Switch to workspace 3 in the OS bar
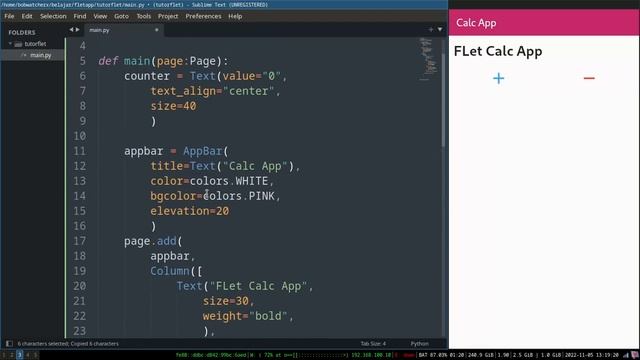Image resolution: width=640 pixels, height=360 pixels. [x=20, y=355]
